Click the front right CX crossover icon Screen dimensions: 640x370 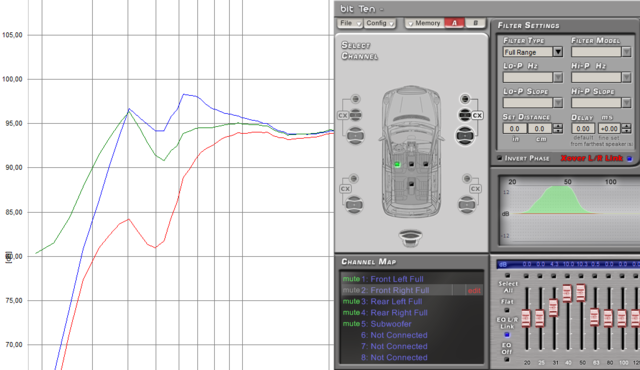(477, 115)
